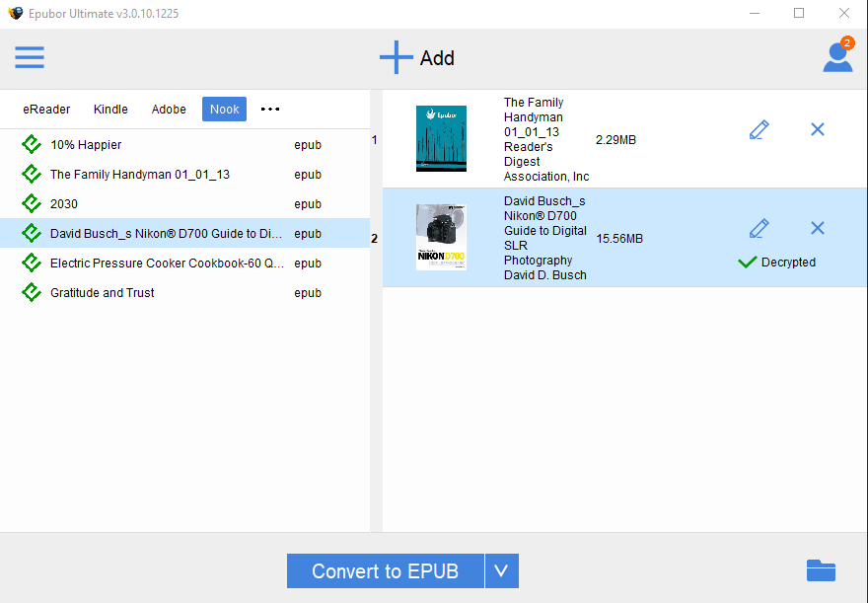Open the user account icon with notification badge

pos(837,57)
